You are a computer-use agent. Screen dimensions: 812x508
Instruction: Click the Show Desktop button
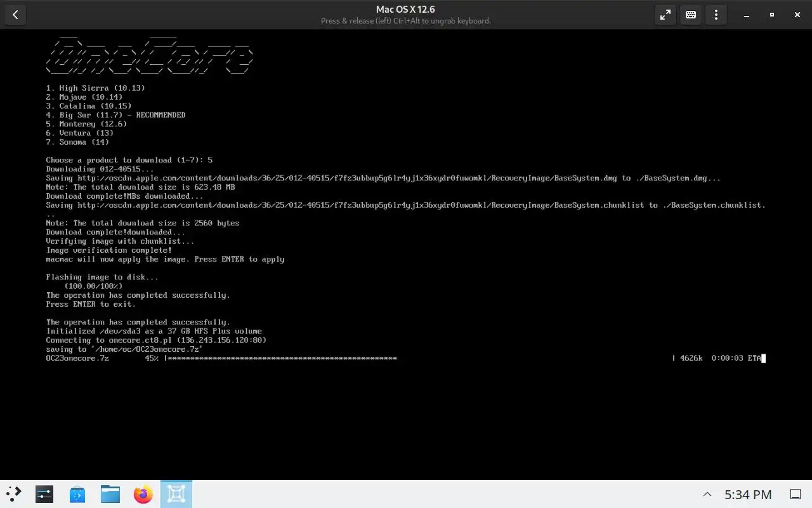point(795,495)
